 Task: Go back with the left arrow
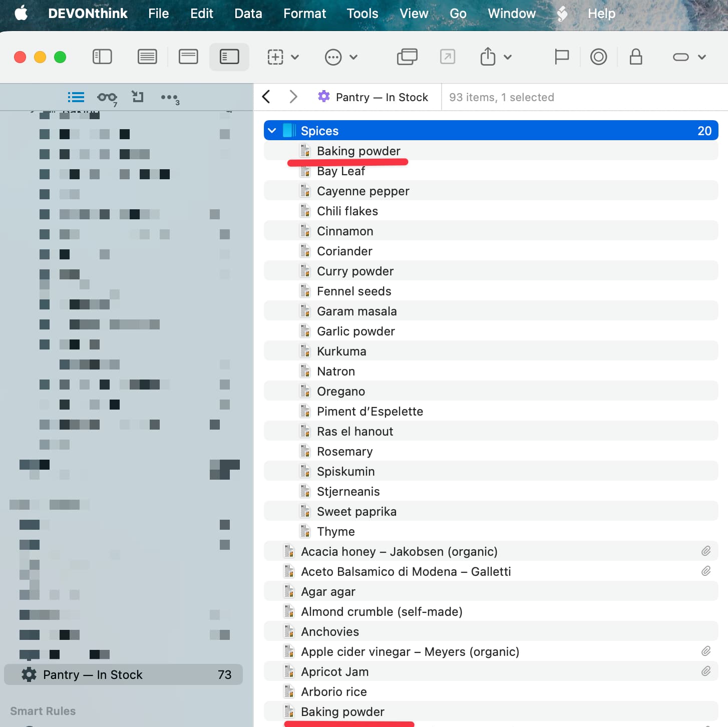[x=266, y=97]
